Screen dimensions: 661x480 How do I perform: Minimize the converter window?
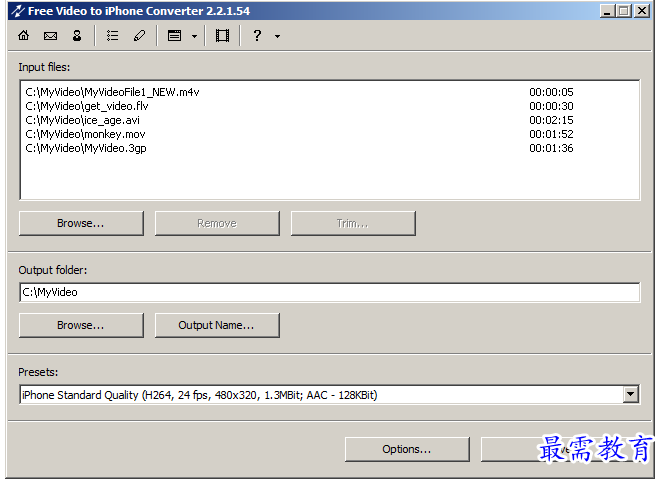[x=607, y=11]
